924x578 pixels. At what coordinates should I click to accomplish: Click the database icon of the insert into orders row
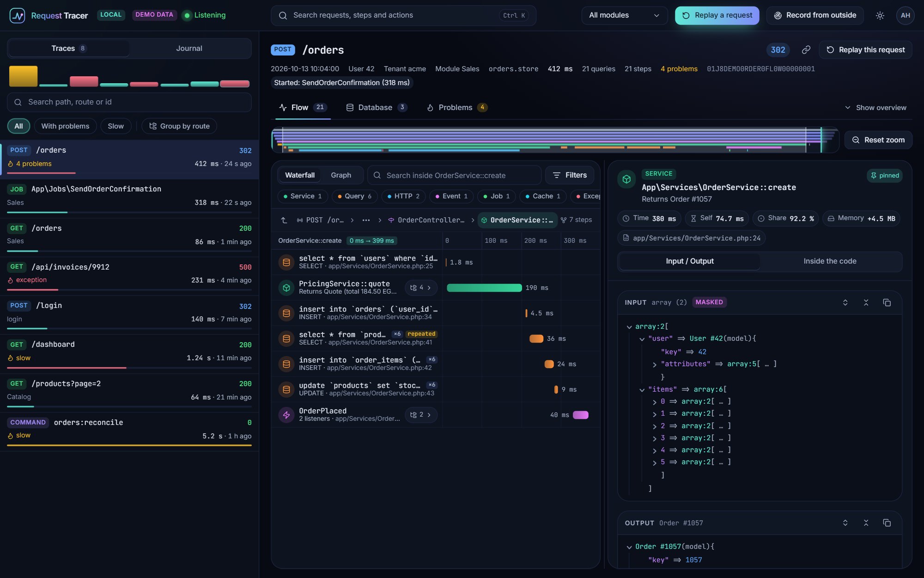286,313
